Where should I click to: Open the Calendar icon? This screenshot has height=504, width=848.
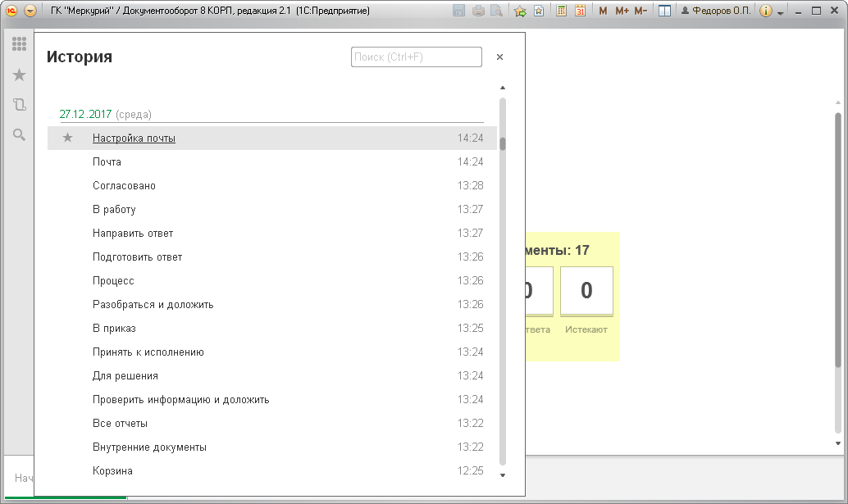pyautogui.click(x=581, y=11)
